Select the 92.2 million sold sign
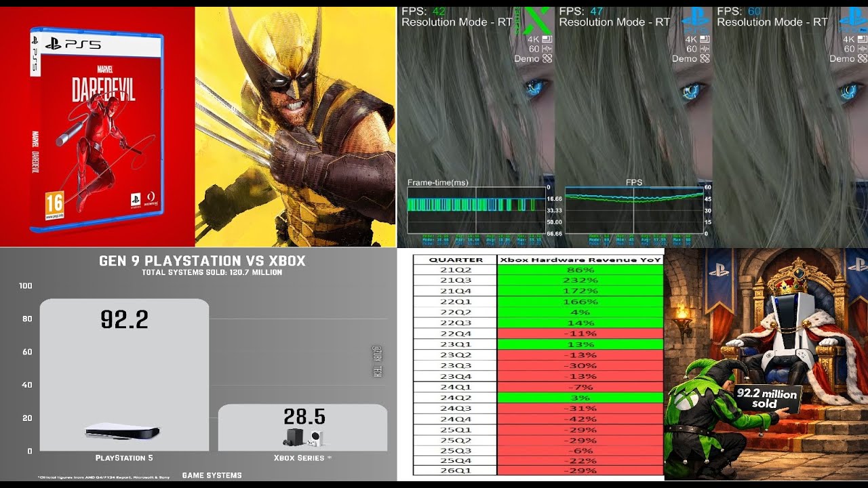868x488 pixels. (769, 399)
